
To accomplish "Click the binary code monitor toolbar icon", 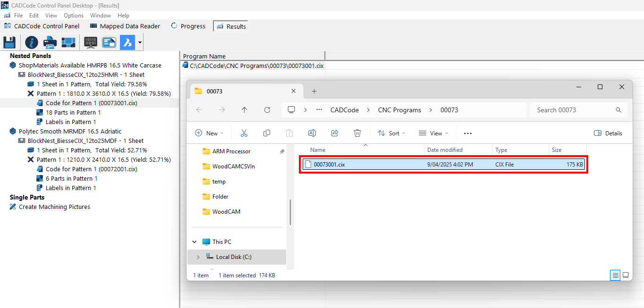I will (x=91, y=42).
